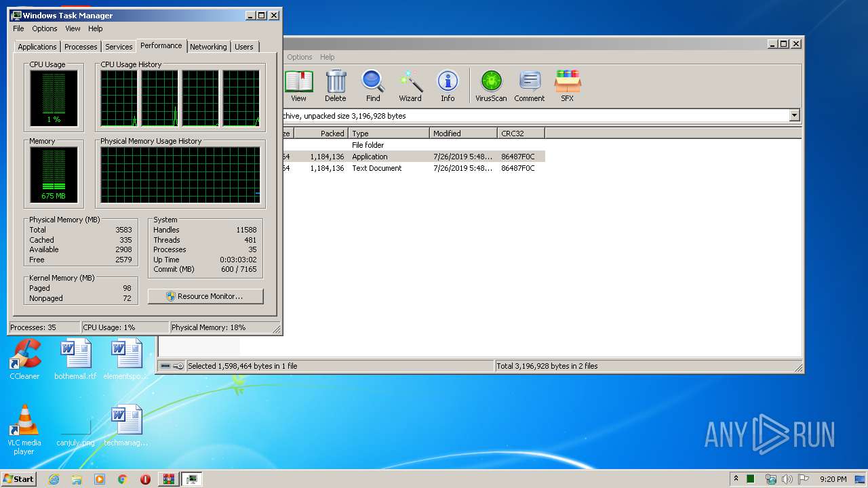Click the Start button
Image resolution: width=868 pixels, height=488 pixels.
18,479
